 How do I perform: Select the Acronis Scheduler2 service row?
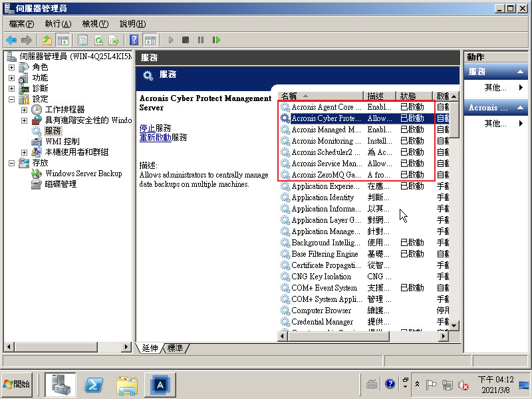[364, 152]
